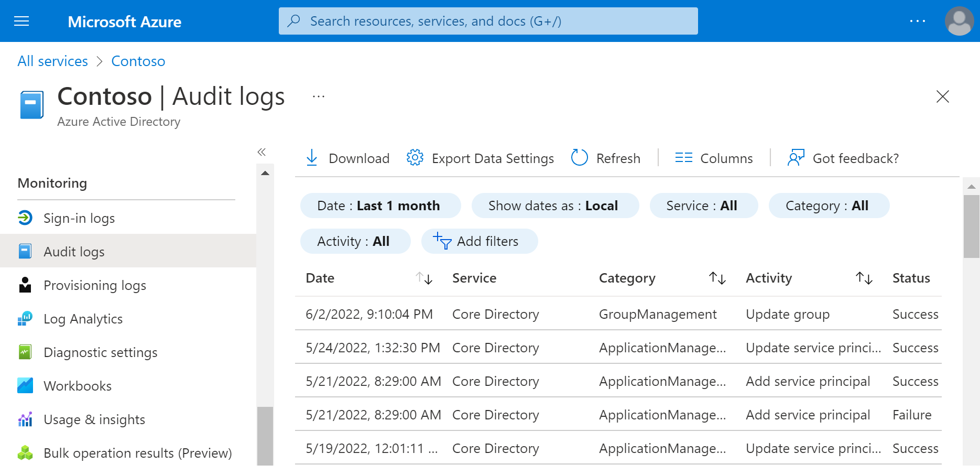Screen dimensions: 980x475
Task: Click the Service column header
Action: coord(474,278)
